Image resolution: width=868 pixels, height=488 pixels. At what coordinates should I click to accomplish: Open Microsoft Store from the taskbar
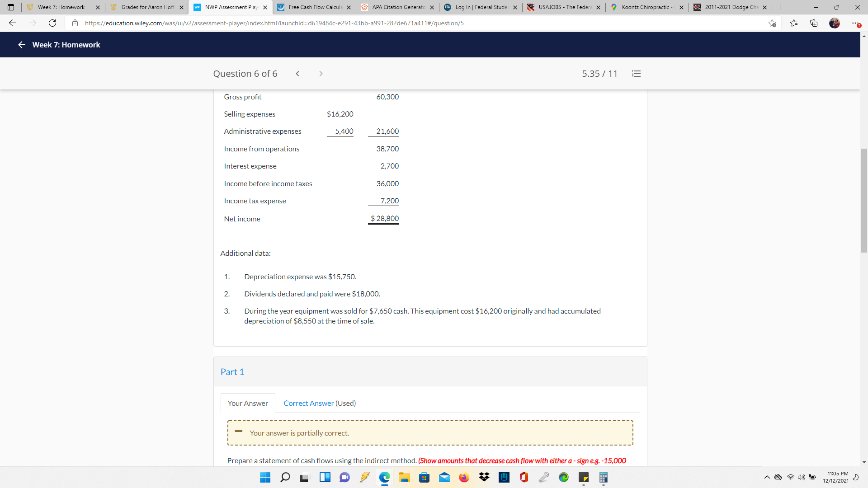(425, 477)
